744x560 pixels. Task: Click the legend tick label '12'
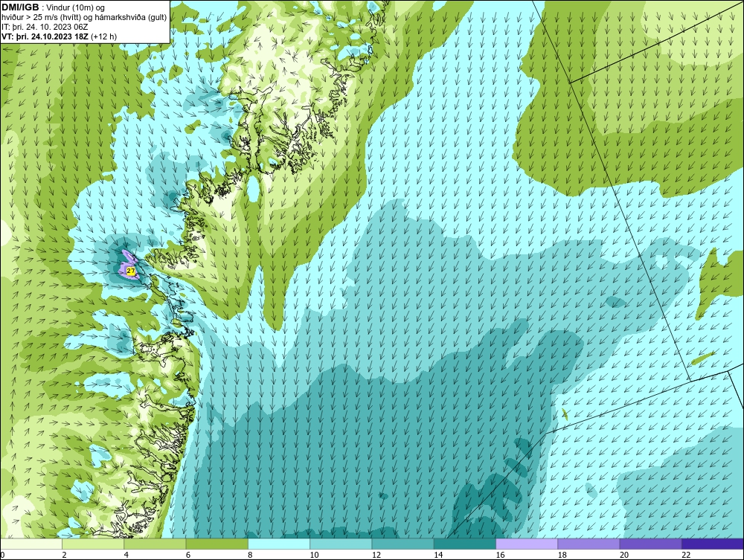tap(376, 556)
